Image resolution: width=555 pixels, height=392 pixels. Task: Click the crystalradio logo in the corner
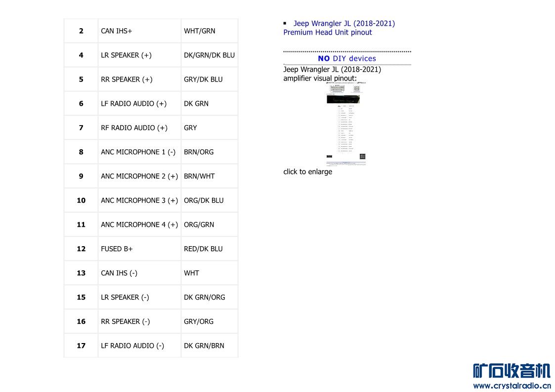(511, 371)
